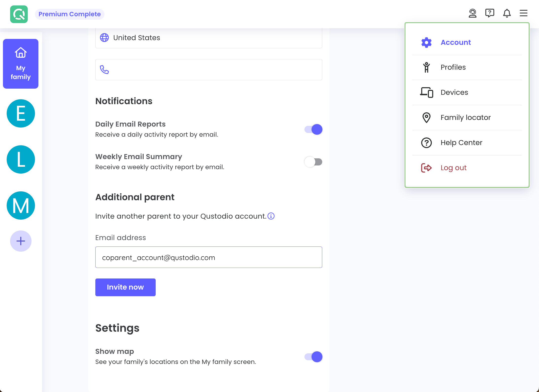Image resolution: width=539 pixels, height=392 pixels.
Task: Focus the coparent email address field
Action: [208, 257]
